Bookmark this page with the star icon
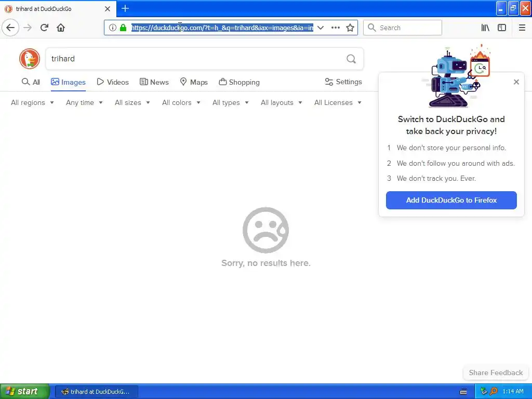The width and height of the screenshot is (532, 399). [350, 28]
